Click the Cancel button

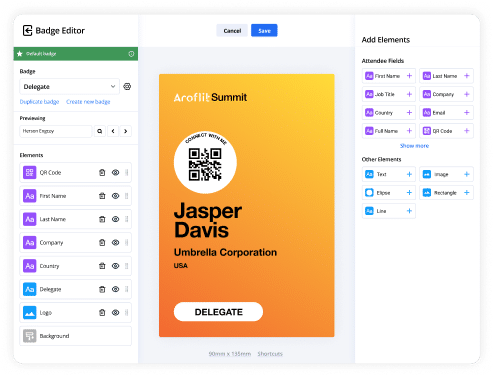coord(232,30)
